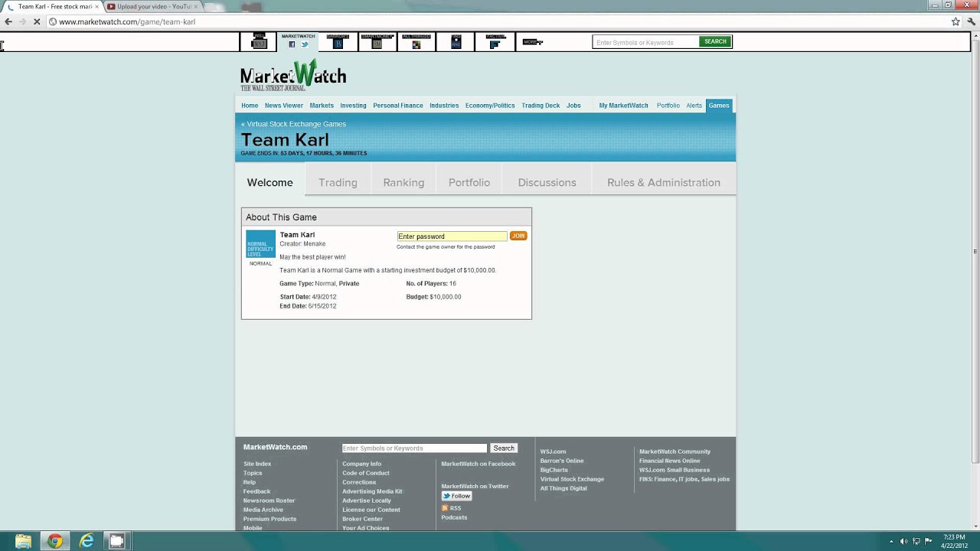Open Personal Finance in the navigation bar
Image resolution: width=980 pixels, height=551 pixels.
398,106
